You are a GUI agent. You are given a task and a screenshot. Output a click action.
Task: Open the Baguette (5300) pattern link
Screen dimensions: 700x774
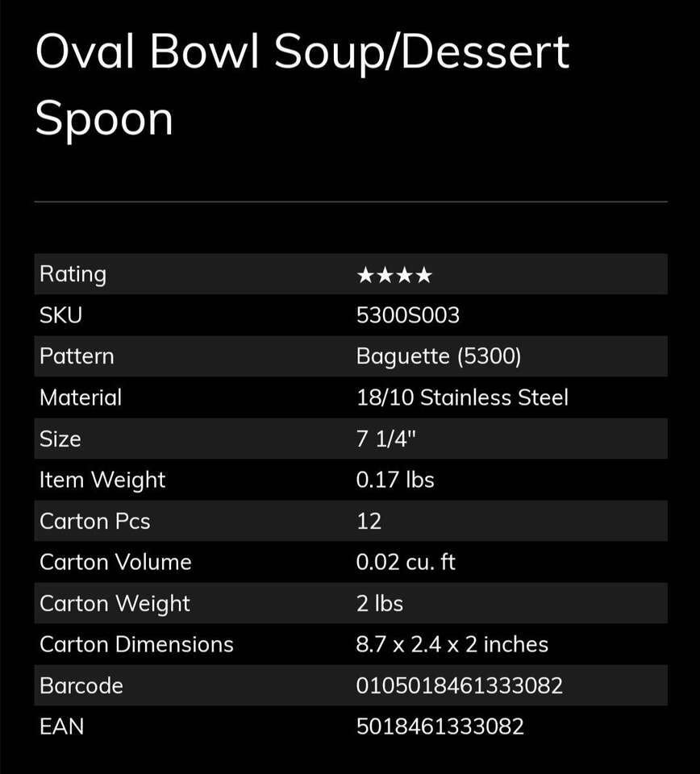[439, 356]
